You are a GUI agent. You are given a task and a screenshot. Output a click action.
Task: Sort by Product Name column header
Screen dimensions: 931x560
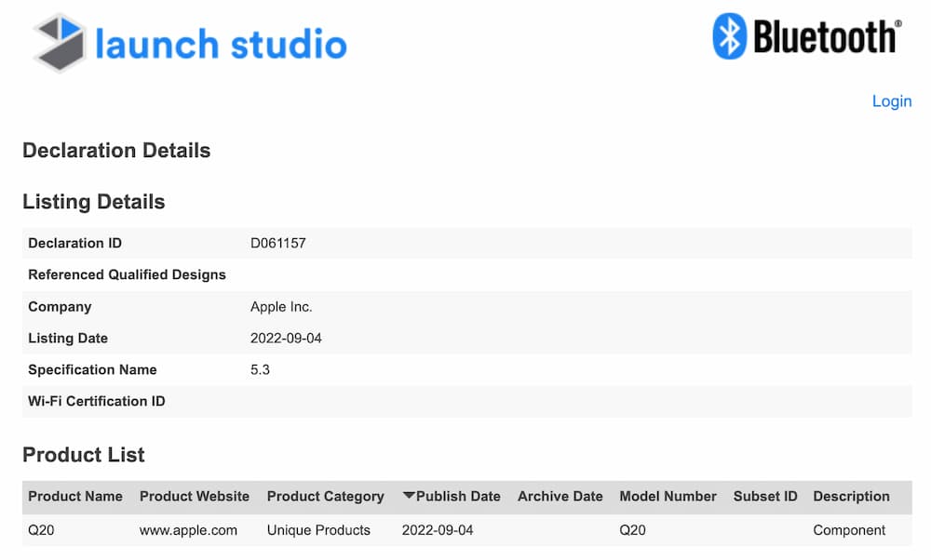tap(75, 497)
